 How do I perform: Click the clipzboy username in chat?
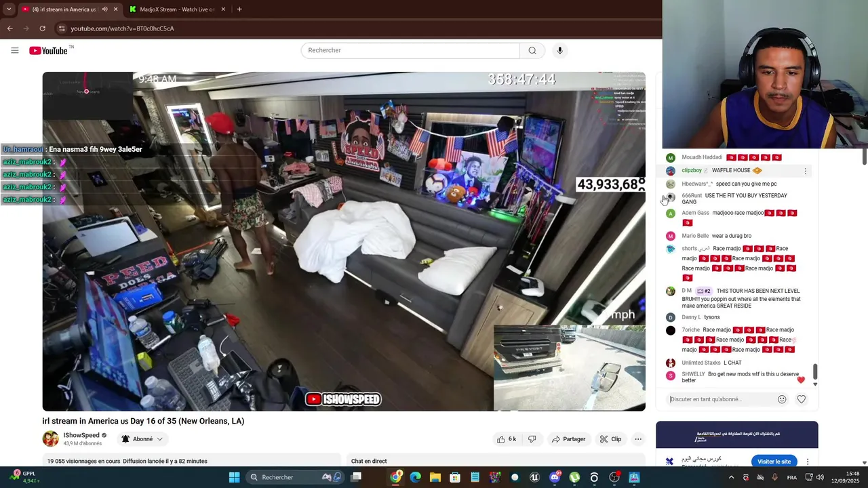point(692,171)
